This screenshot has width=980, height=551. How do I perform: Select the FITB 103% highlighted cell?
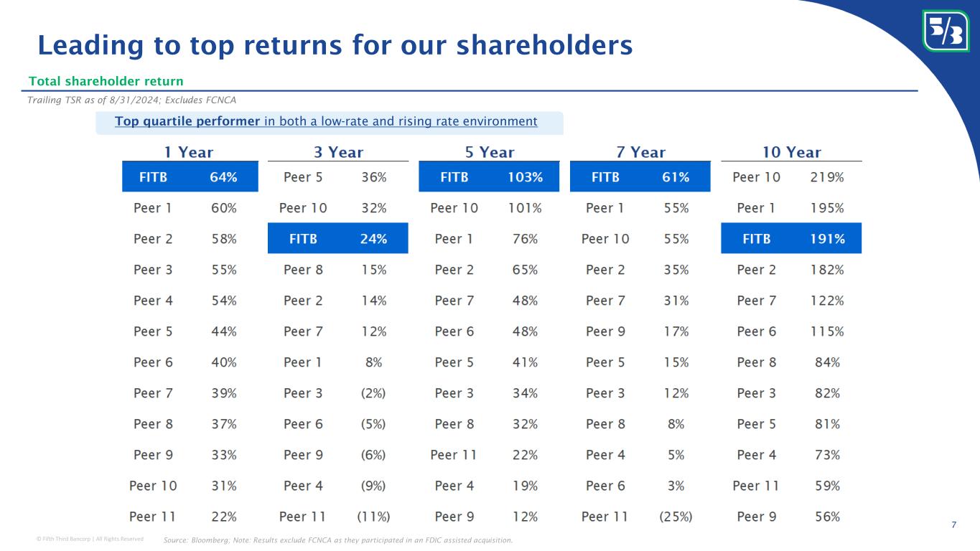click(x=488, y=177)
